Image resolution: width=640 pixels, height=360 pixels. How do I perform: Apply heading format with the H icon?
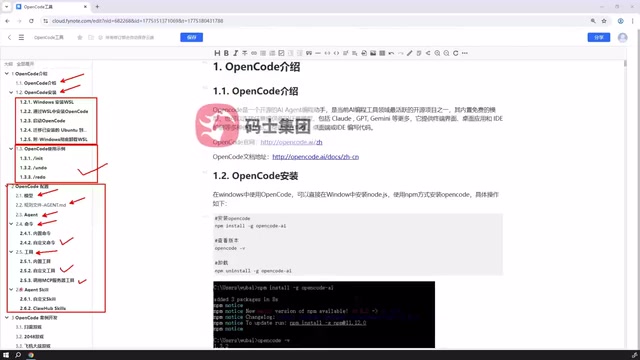(217, 53)
